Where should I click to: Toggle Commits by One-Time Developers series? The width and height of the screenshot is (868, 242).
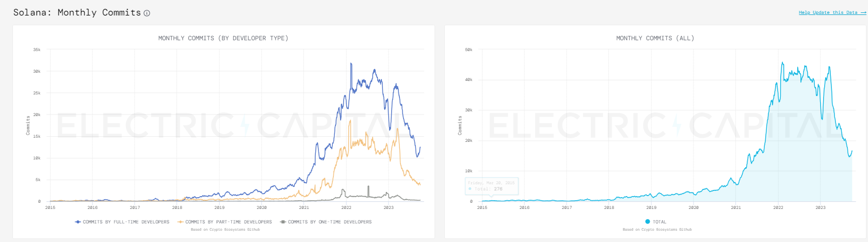coord(330,222)
